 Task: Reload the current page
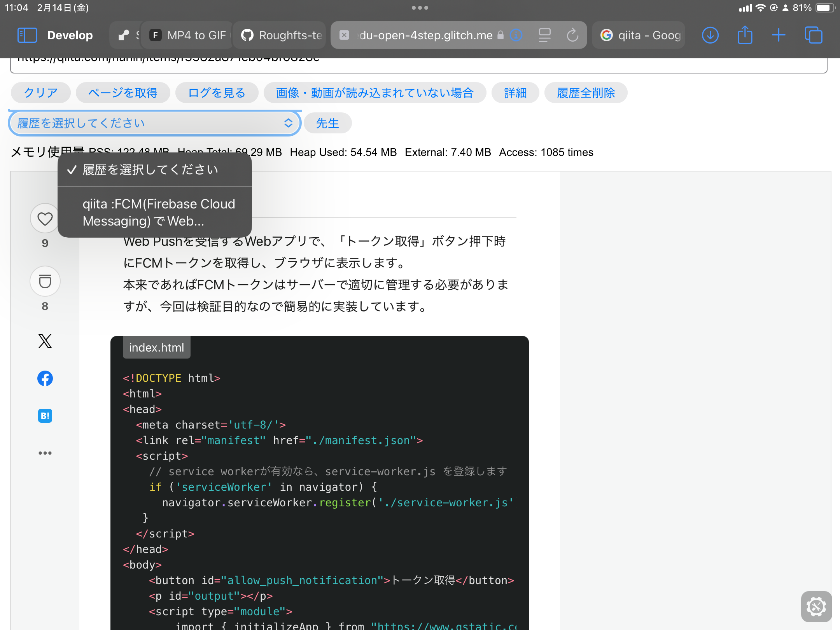pos(572,35)
